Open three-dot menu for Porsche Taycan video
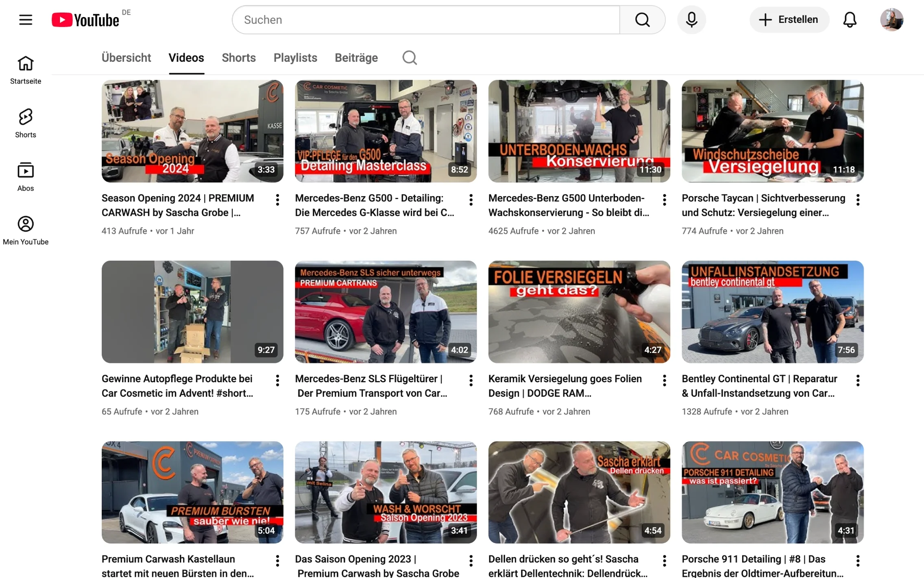 (857, 199)
